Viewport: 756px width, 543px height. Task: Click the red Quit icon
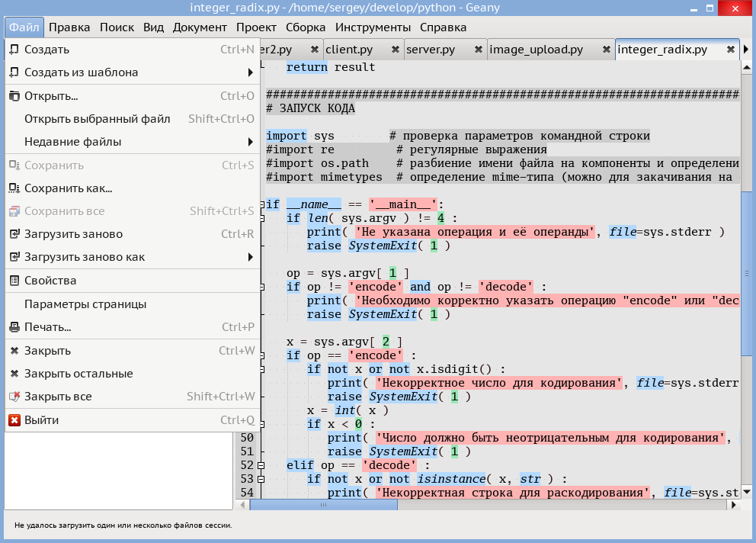(14, 420)
